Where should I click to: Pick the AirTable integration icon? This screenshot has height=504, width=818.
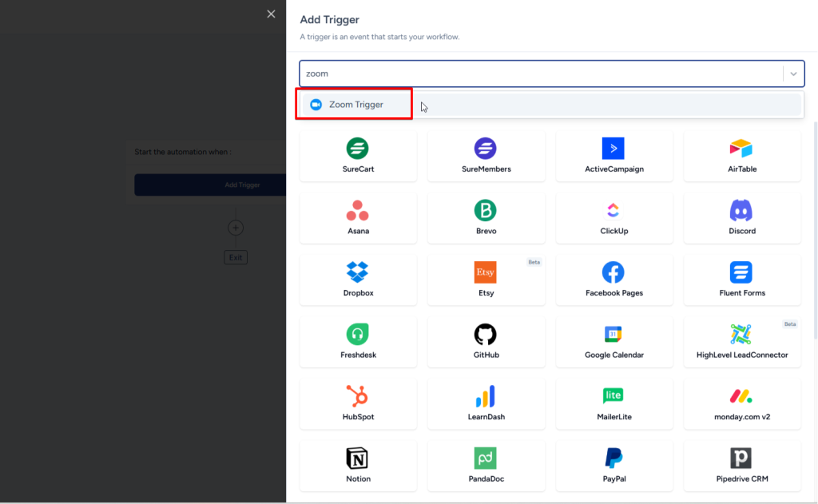pyautogui.click(x=741, y=149)
